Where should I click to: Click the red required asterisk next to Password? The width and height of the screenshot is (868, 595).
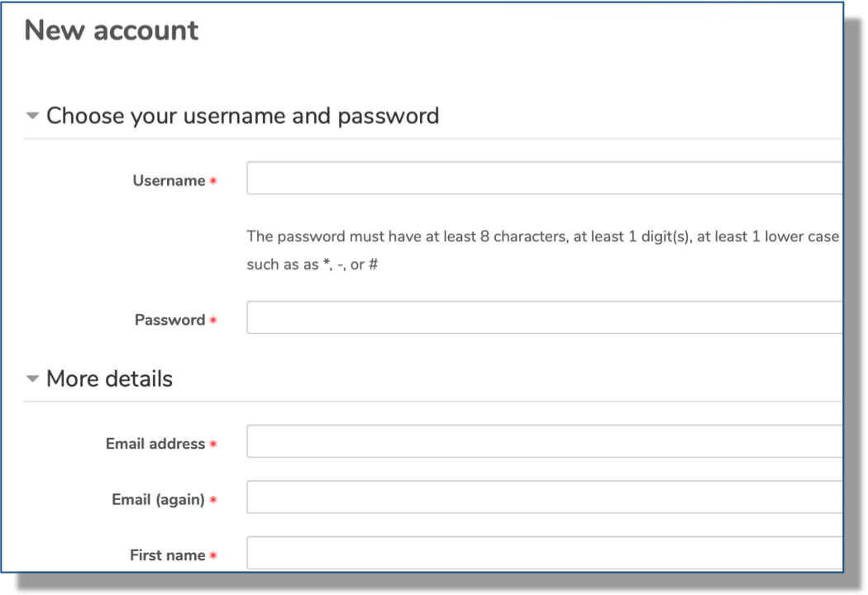pyautogui.click(x=213, y=320)
